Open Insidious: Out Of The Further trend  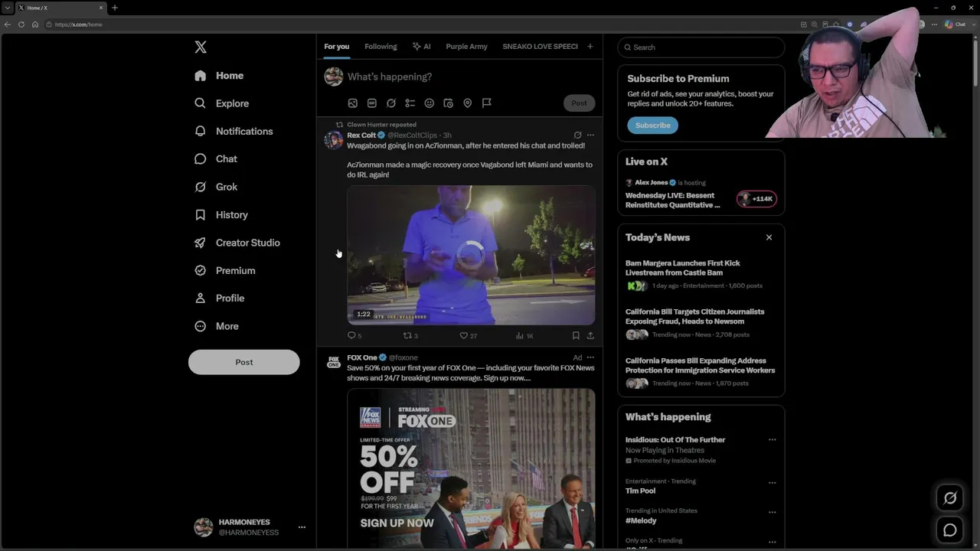(x=675, y=440)
